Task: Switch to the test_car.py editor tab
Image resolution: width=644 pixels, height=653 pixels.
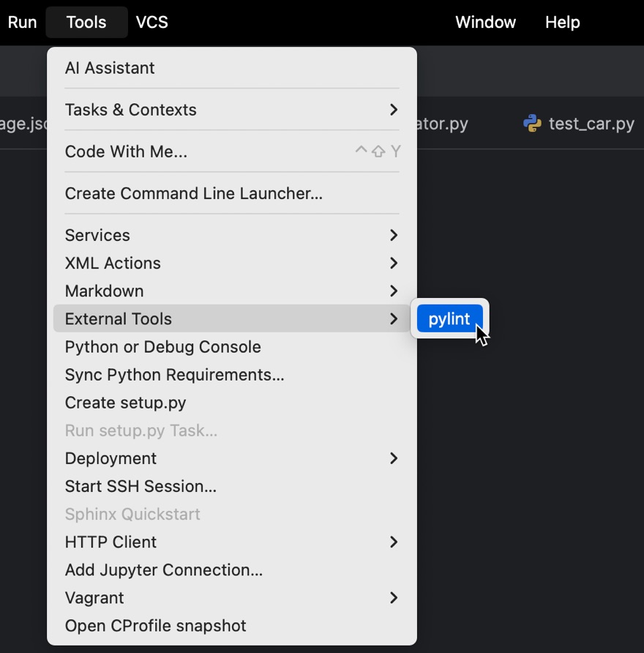Action: point(585,124)
